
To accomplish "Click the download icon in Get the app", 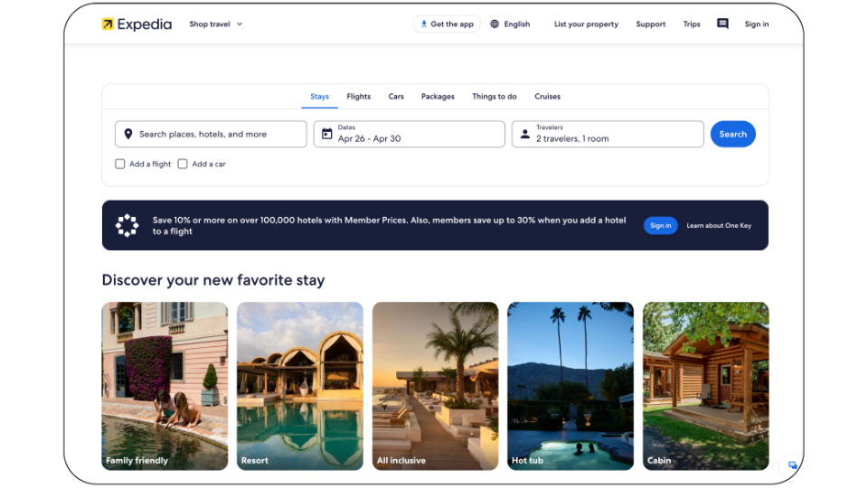I will [424, 23].
